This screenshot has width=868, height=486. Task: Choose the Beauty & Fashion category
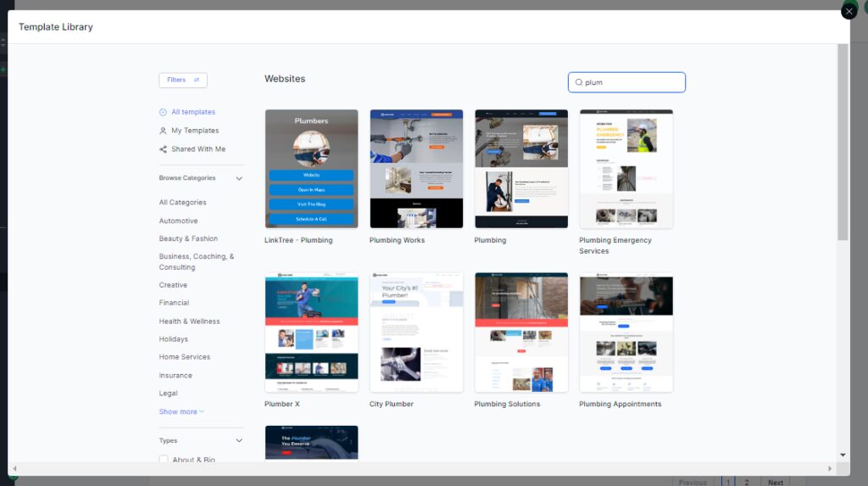tap(188, 239)
